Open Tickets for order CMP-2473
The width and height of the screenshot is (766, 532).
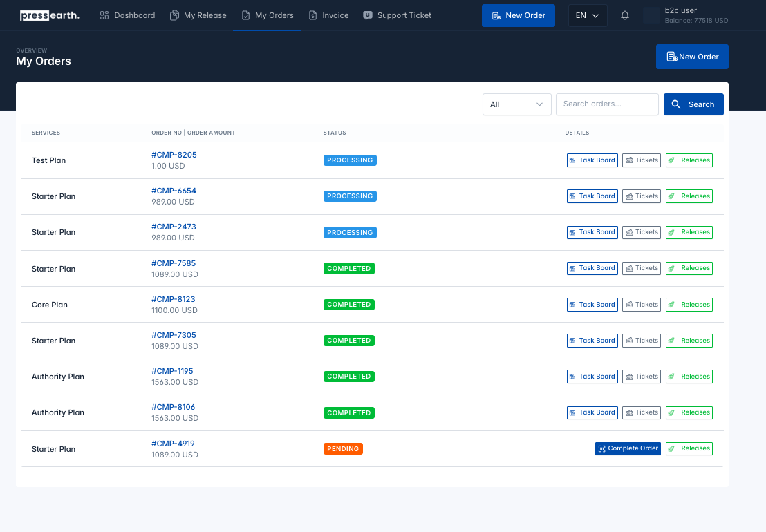(642, 232)
